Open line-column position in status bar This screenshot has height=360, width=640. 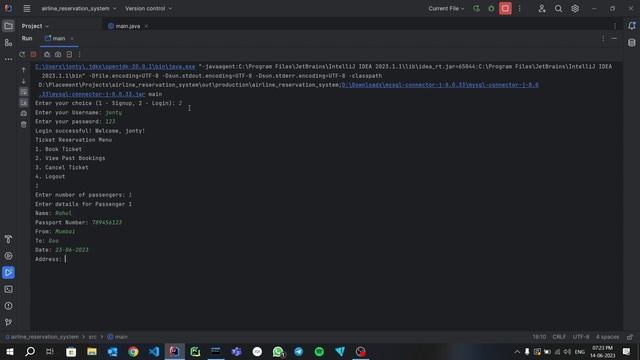click(539, 337)
